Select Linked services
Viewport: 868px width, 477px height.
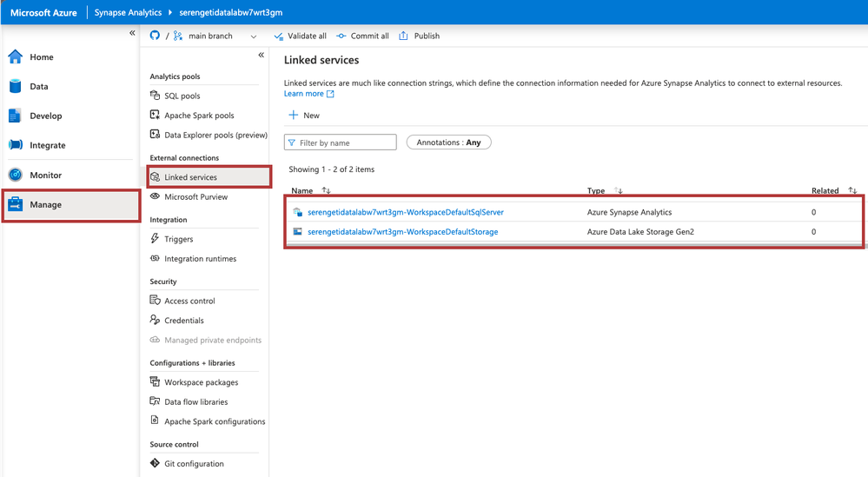coord(209,177)
